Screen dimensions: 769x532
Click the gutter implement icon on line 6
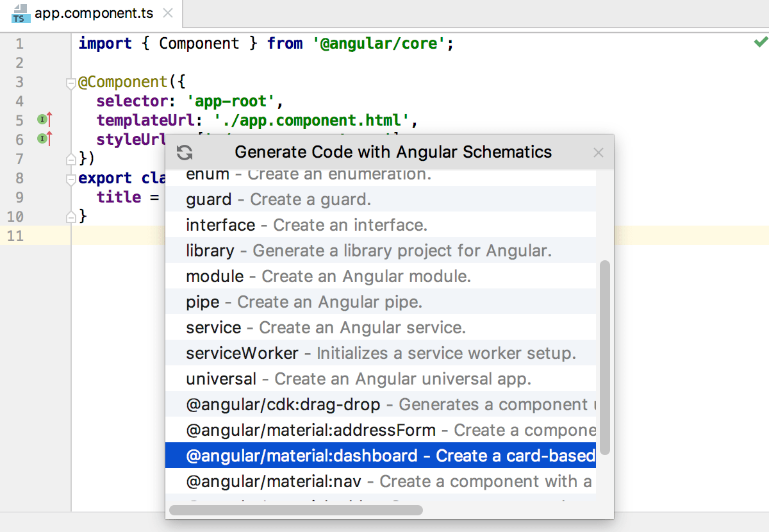45,139
